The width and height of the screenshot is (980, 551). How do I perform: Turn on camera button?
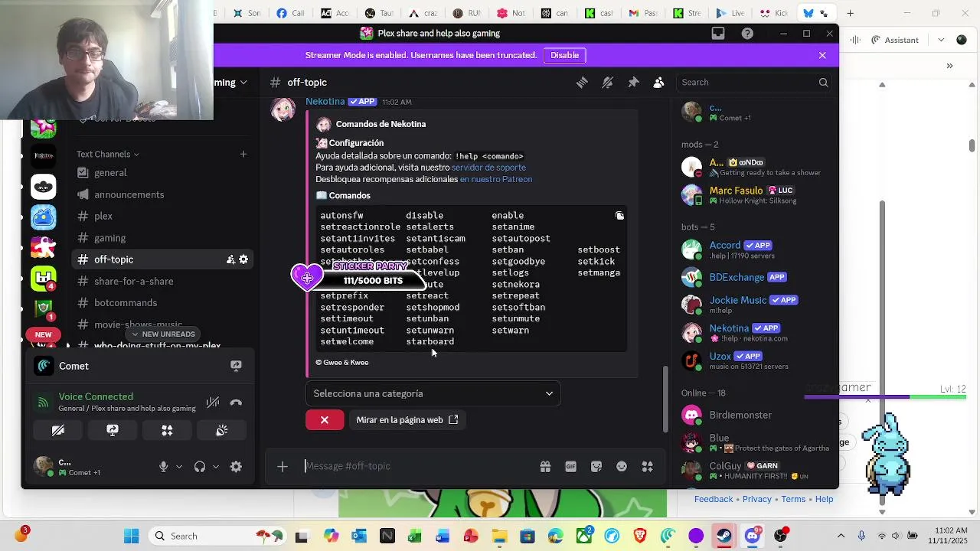tap(57, 431)
